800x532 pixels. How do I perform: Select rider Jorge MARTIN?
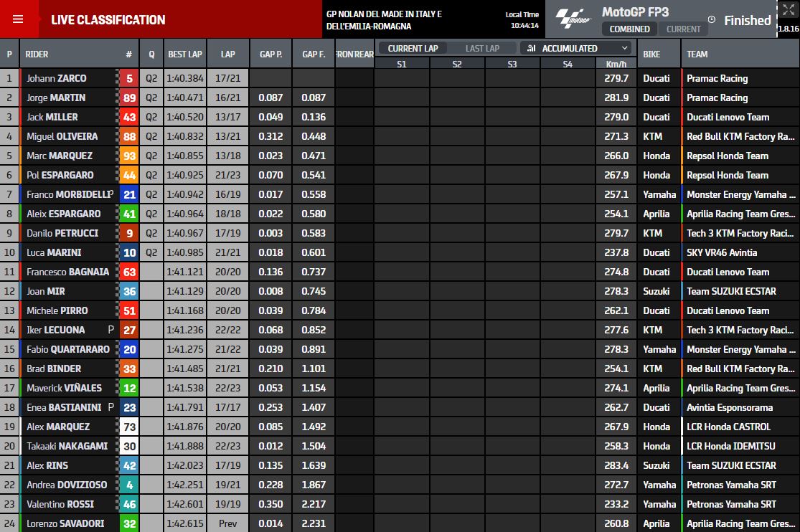tap(56, 98)
